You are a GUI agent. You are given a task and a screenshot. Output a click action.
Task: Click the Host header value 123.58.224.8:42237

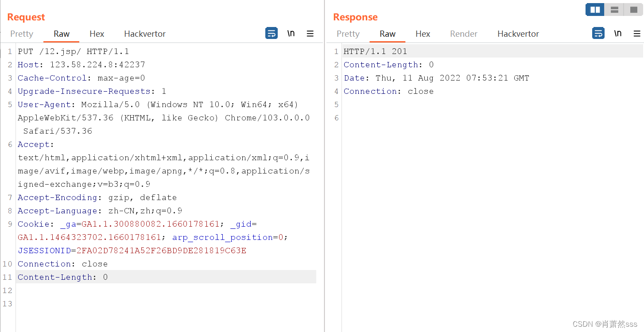(97, 65)
